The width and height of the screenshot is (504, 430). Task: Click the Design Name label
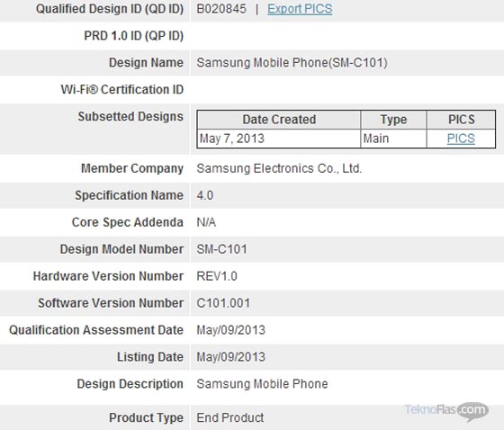tap(146, 63)
